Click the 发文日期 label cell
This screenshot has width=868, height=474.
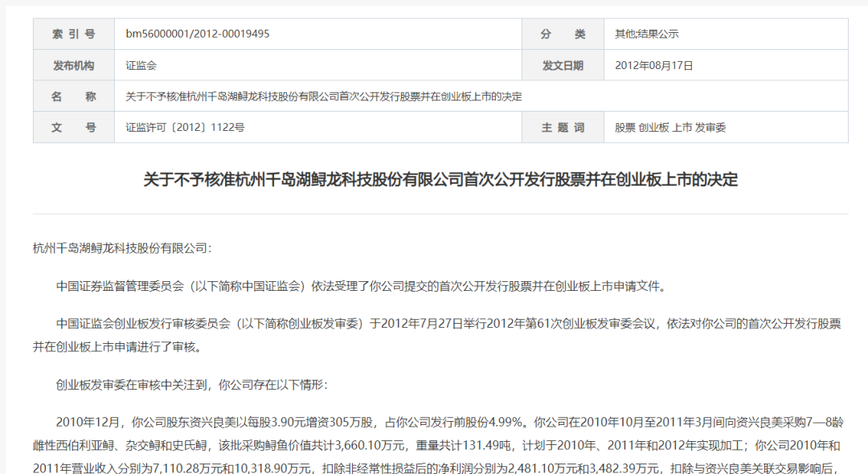(563, 65)
